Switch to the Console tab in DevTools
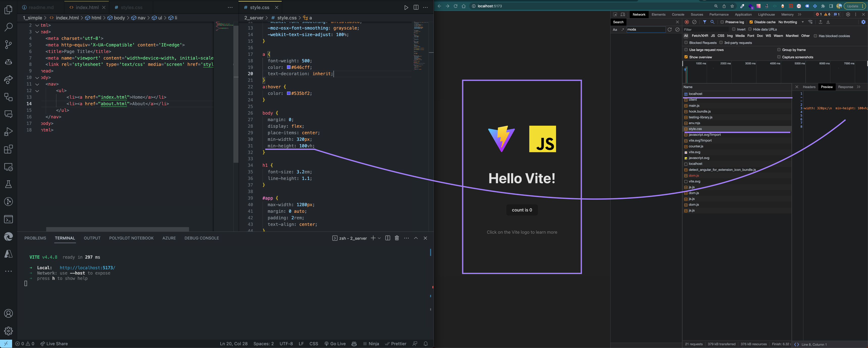 tap(678, 14)
